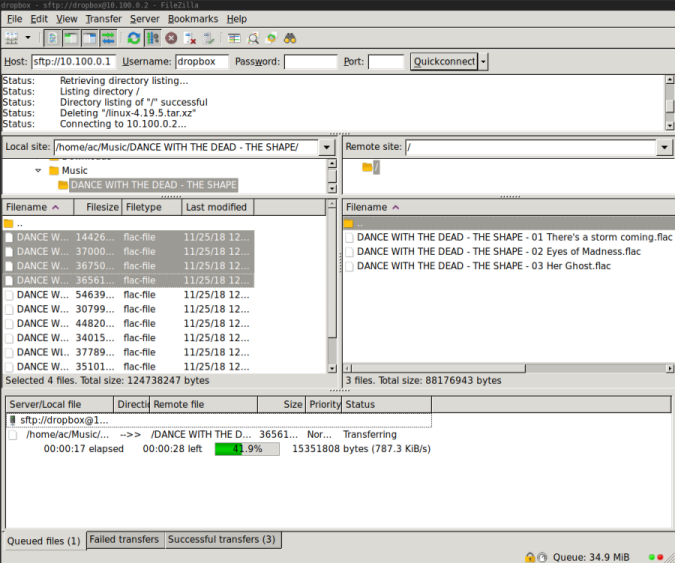Open directory listing filters dialog
Viewport: 675px width, 563px height.
(x=234, y=38)
